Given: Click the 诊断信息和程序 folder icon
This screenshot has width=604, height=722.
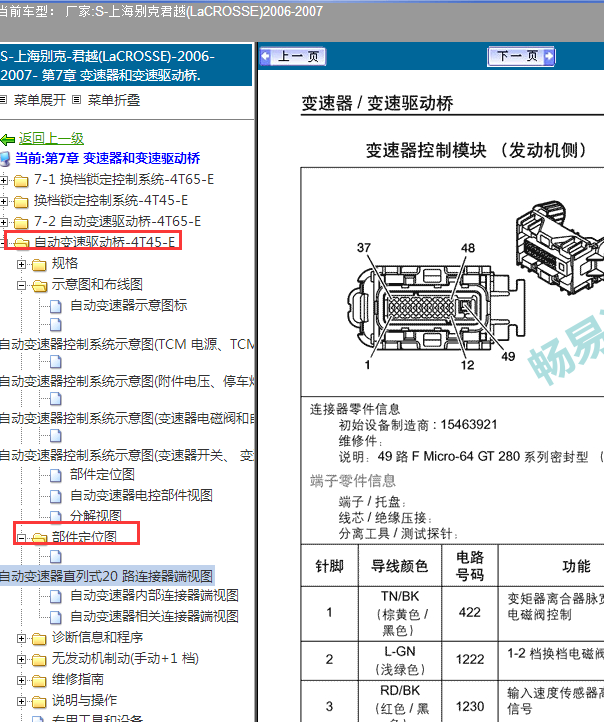Looking at the screenshot, I should click(x=39, y=639).
